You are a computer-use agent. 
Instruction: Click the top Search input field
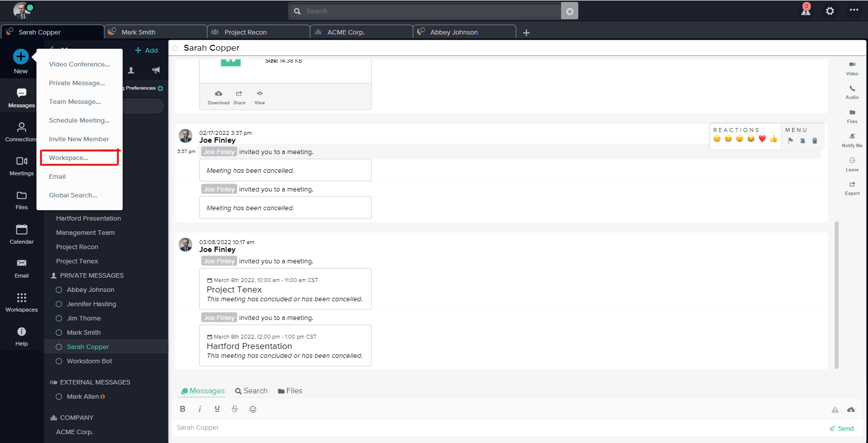point(425,11)
